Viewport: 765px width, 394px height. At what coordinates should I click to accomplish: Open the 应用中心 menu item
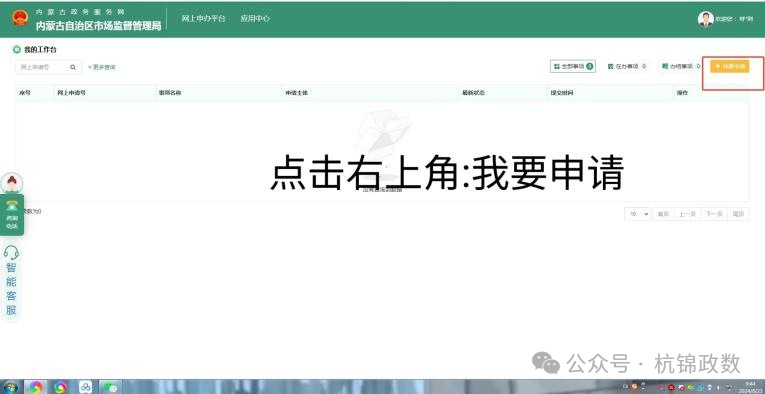coord(255,19)
